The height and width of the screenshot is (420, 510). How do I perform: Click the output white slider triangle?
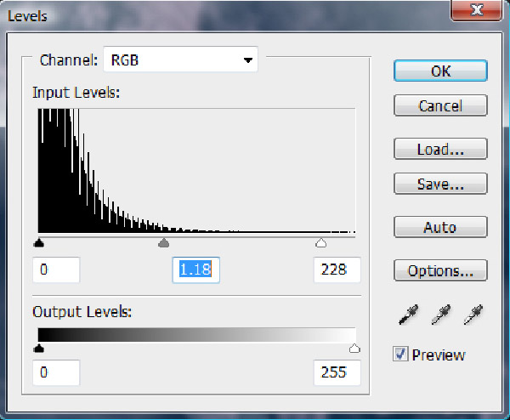[x=354, y=349]
